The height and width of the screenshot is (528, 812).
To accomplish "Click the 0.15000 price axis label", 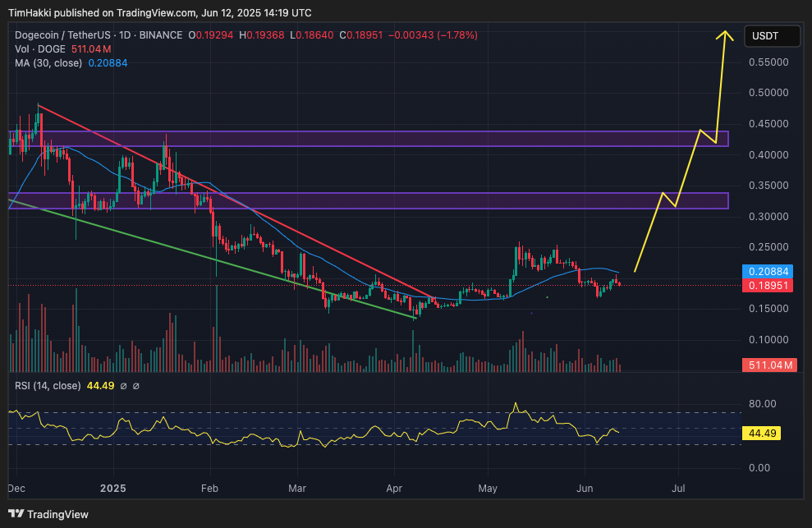I will tap(768, 309).
